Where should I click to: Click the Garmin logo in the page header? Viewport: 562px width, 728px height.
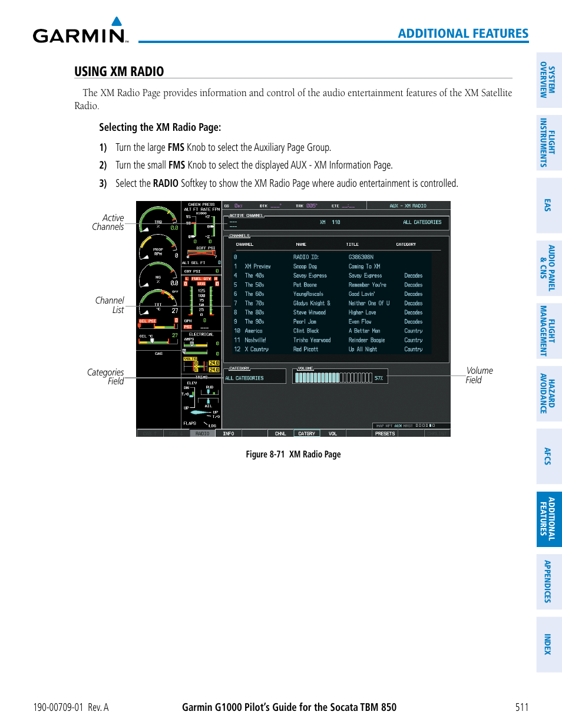[80, 31]
